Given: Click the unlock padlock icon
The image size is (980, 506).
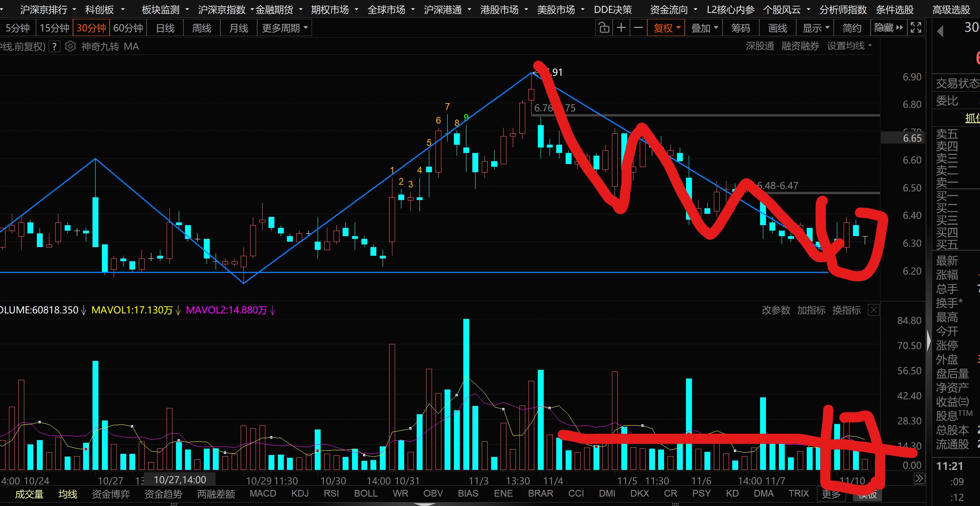Looking at the screenshot, I should pyautogui.click(x=604, y=28).
